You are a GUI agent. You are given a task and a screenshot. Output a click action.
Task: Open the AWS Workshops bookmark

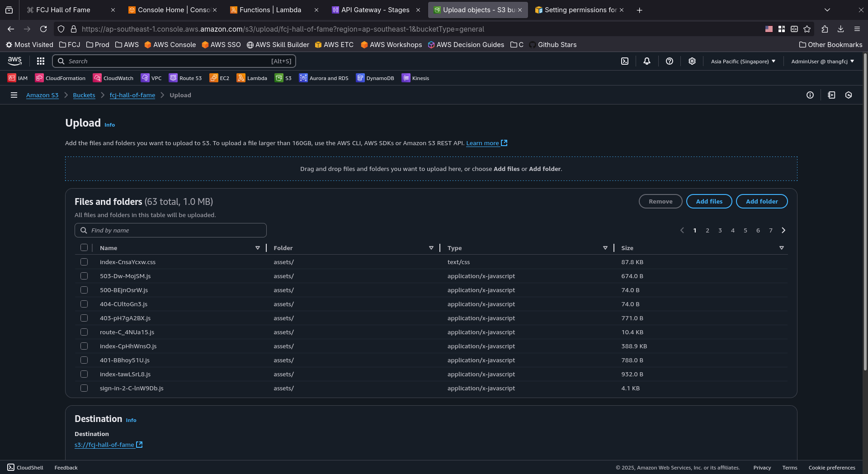pos(391,45)
